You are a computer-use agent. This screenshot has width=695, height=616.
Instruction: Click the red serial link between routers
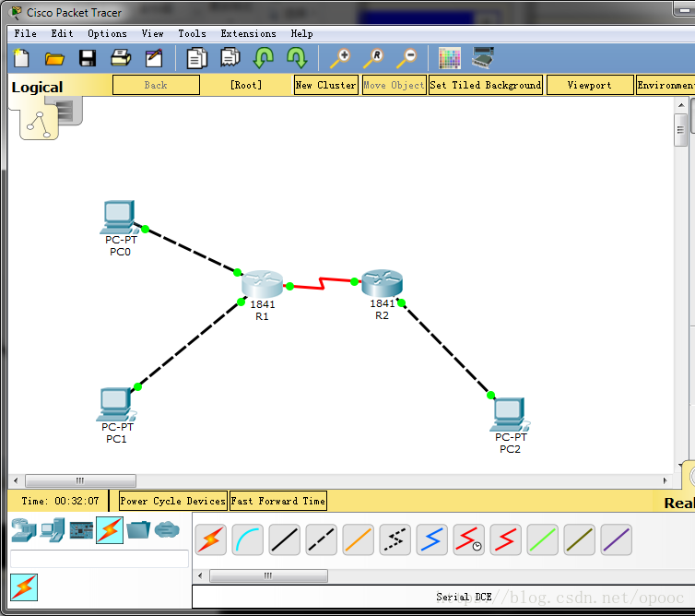pos(323,283)
